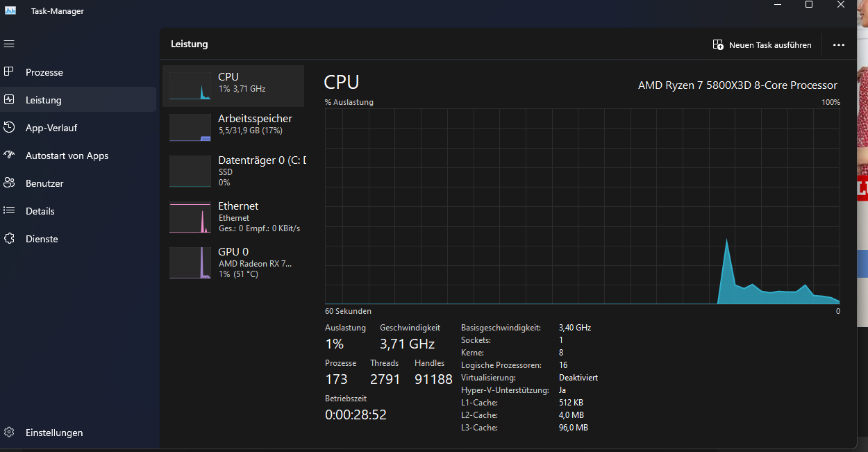Click the Einstellungen gear icon
The height and width of the screenshot is (452, 868).
point(9,432)
